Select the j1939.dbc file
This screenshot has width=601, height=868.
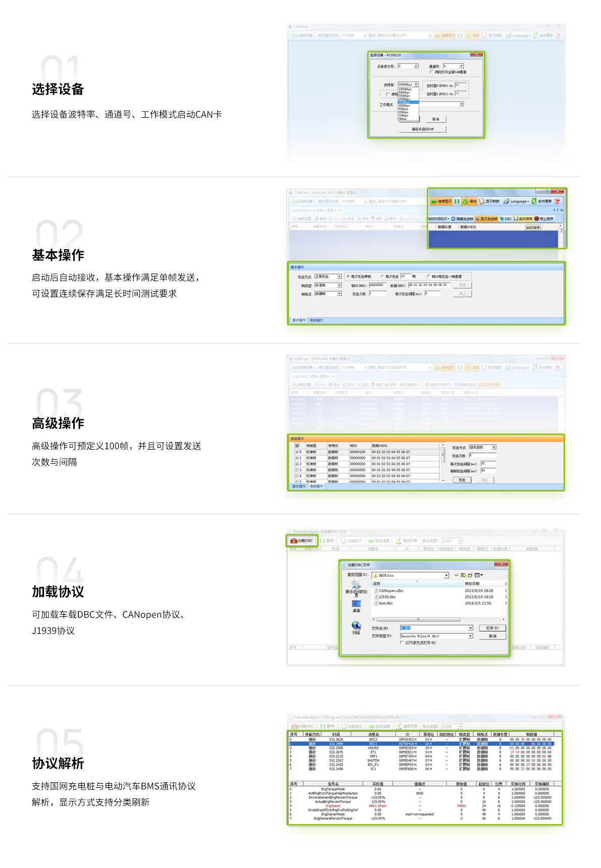click(385, 597)
